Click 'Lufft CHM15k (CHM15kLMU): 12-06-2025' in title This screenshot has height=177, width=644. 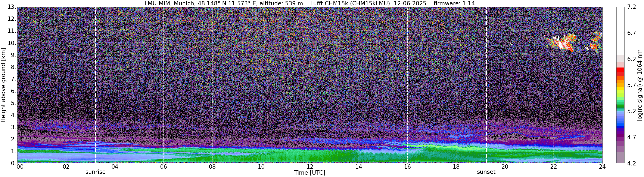click(x=368, y=3)
